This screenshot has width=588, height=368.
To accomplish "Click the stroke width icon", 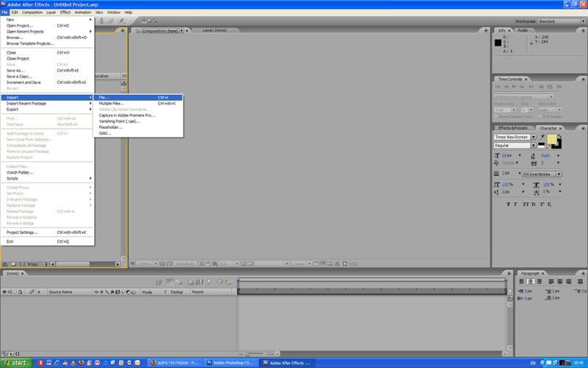I will (x=497, y=174).
